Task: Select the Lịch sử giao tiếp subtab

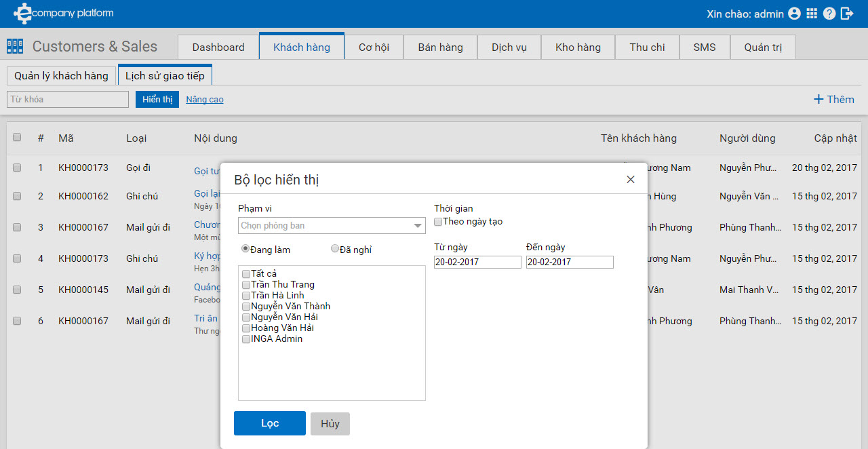Action: [x=165, y=75]
